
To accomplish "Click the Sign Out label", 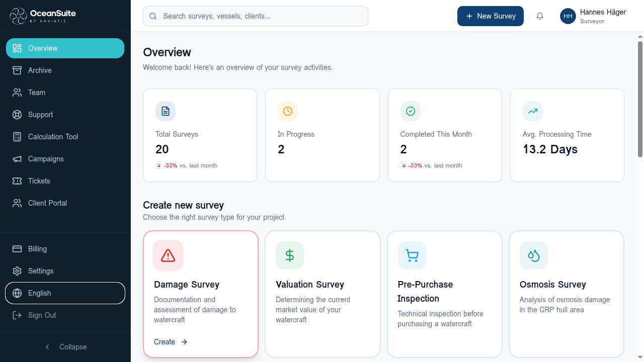I will click(x=42, y=315).
